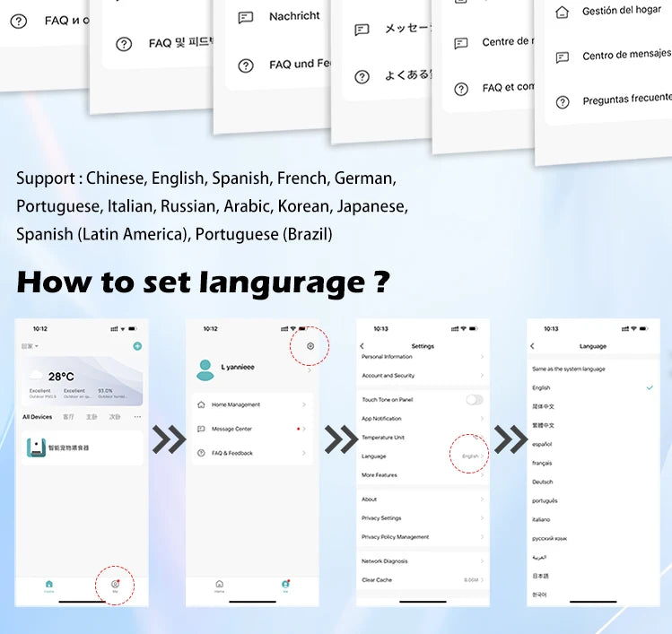Click the FAQ & Feedback question icon
Viewport: 672px width, 634px height.
(202, 454)
